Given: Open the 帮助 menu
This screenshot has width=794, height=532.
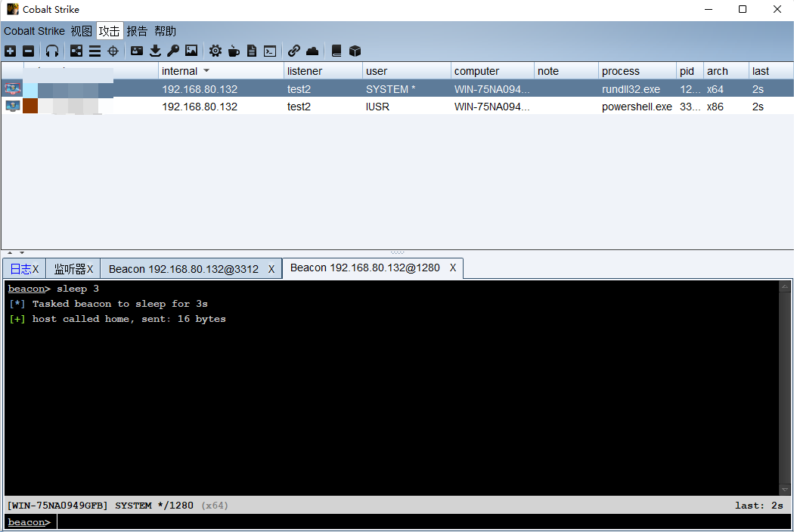Looking at the screenshot, I should pyautogui.click(x=165, y=32).
